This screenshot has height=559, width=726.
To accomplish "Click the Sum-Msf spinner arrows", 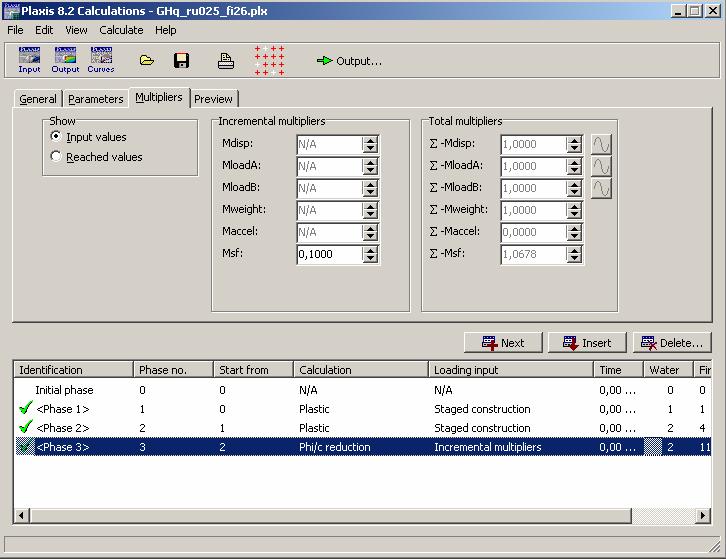I will tap(574, 254).
